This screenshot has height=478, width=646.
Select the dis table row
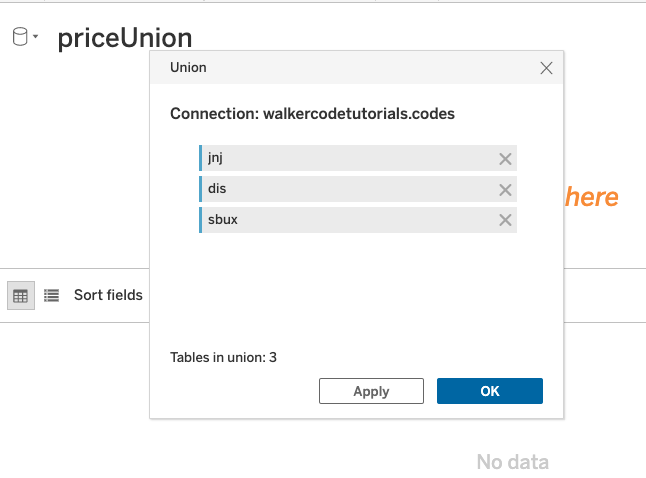(358, 189)
